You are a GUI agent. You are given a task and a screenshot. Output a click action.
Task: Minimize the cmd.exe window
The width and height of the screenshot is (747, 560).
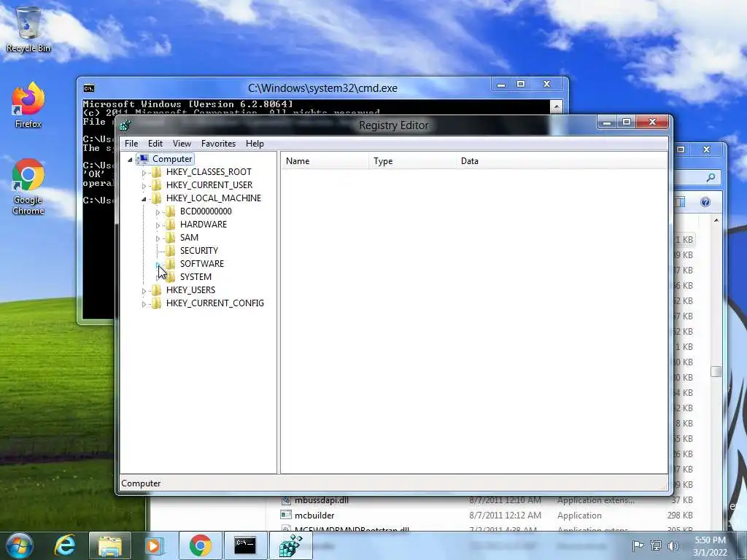(501, 85)
